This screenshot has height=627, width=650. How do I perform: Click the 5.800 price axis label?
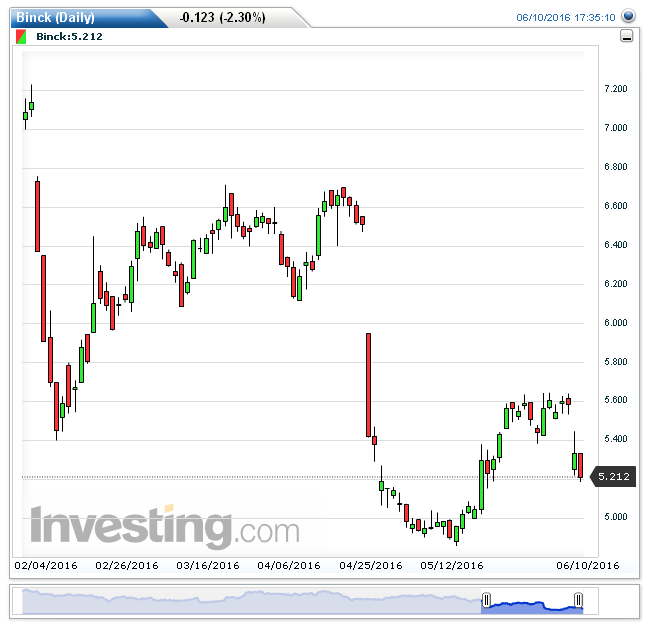616,361
